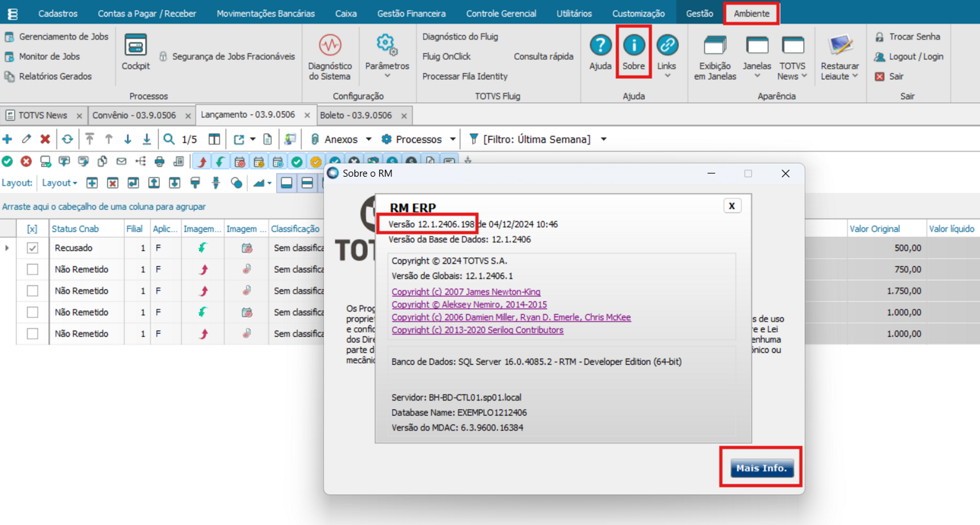This screenshot has height=525, width=980.
Task: Open the Caixa menu
Action: tap(346, 13)
